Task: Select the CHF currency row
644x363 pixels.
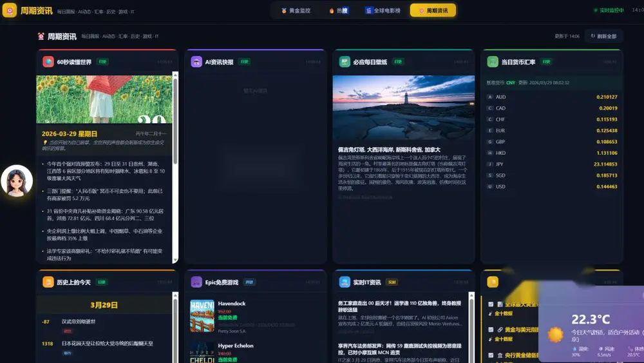Action: [552, 119]
